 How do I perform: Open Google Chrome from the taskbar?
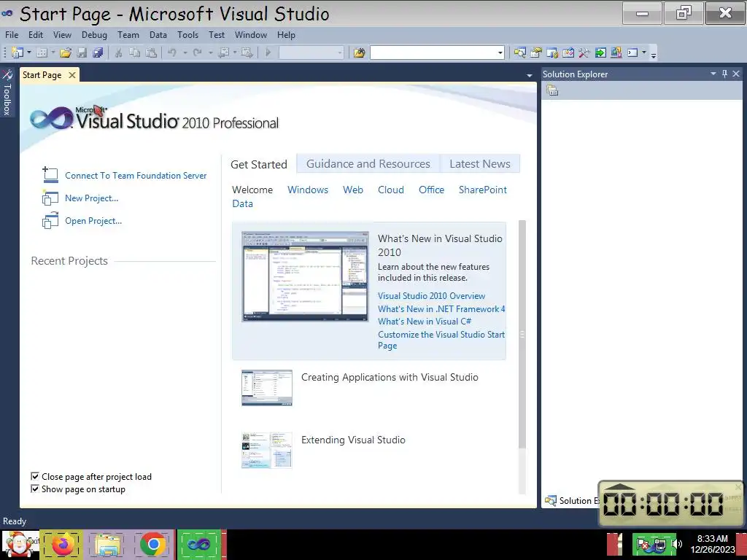[x=153, y=544]
